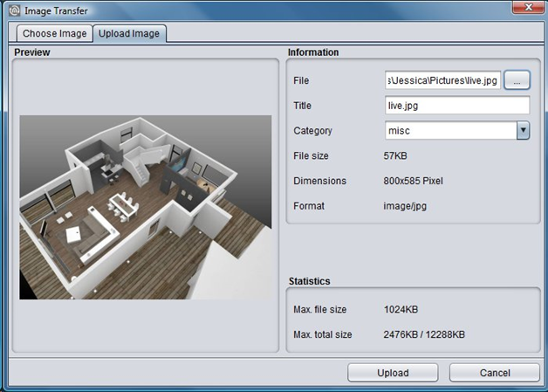
Task: Select the Upload Image tab
Action: coord(129,33)
